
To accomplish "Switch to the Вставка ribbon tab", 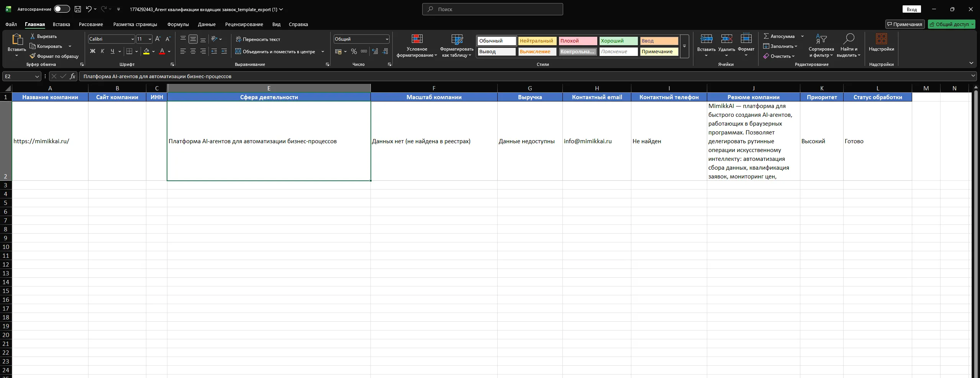I will tap(61, 24).
